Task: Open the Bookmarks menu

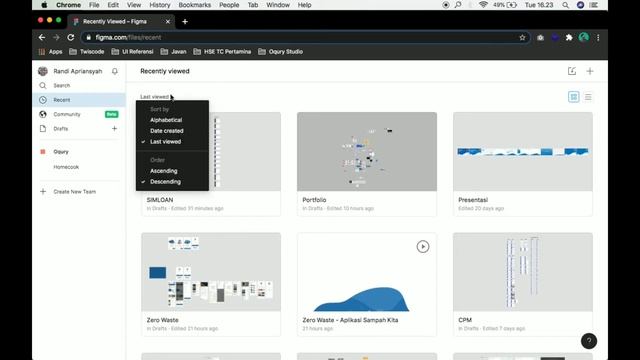Action: (x=195, y=5)
